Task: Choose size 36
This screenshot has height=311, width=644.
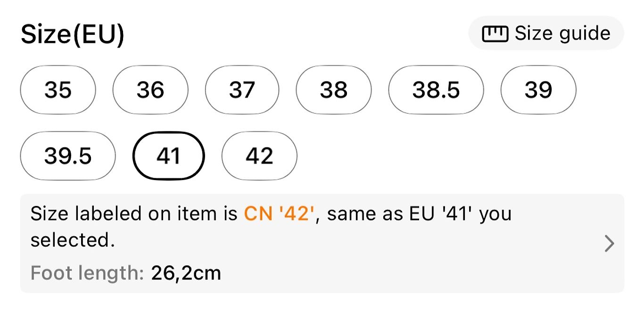Action: [150, 90]
